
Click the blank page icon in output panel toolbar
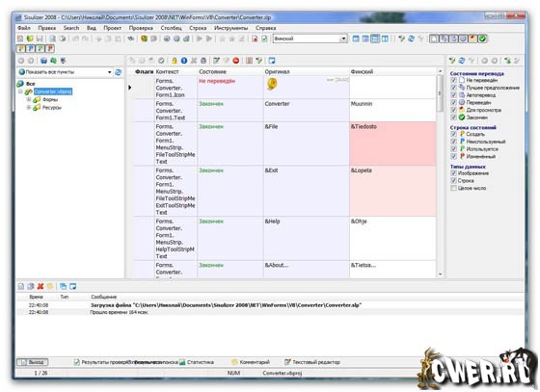21,286
